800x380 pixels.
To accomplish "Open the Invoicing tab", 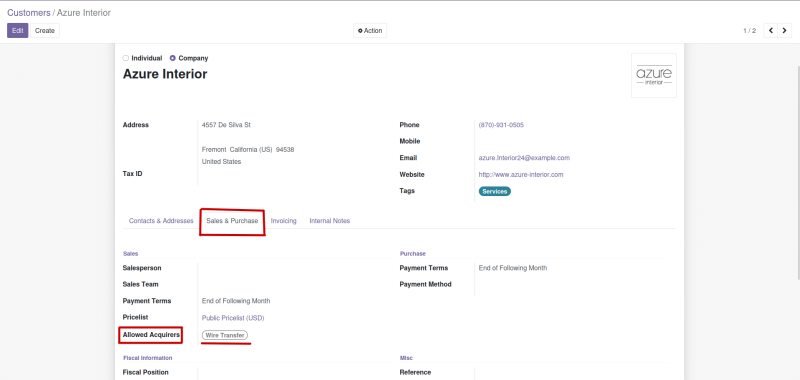I will pos(284,221).
